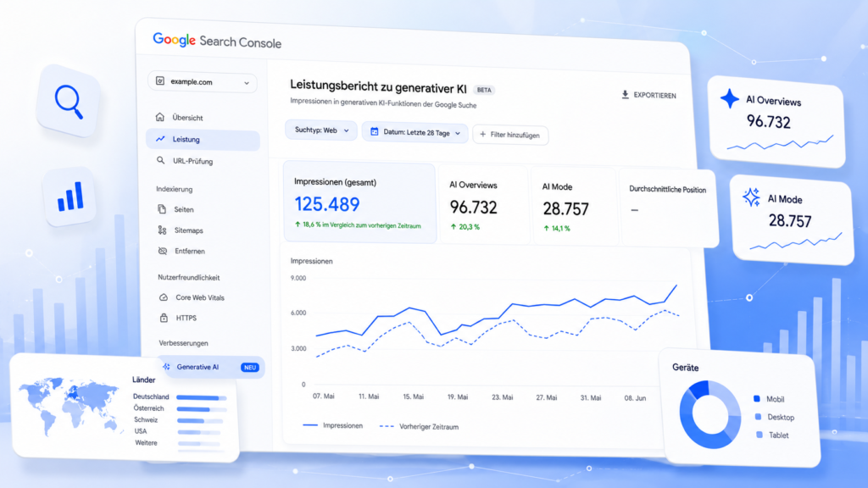This screenshot has height=488, width=868.
Task: Click the Schweiz progress bar
Action: [x=200, y=420]
